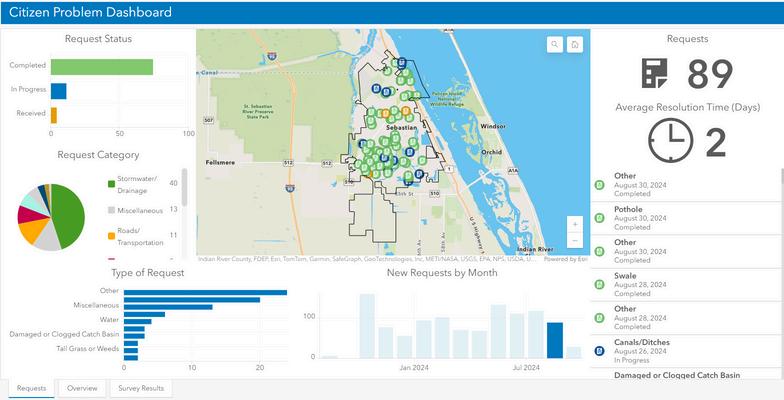Image resolution: width=784 pixels, height=400 pixels.
Task: Click the requests count form icon
Action: coord(654,74)
